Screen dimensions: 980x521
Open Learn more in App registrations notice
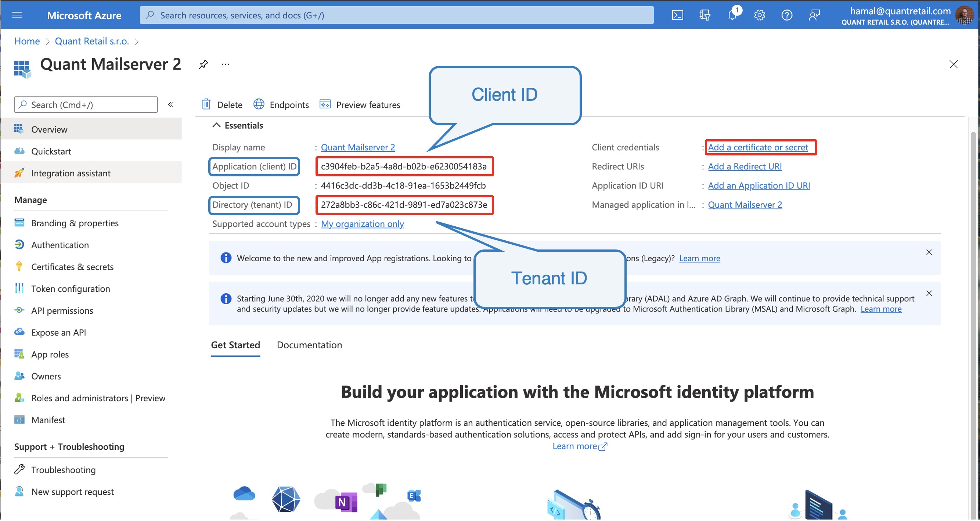700,258
